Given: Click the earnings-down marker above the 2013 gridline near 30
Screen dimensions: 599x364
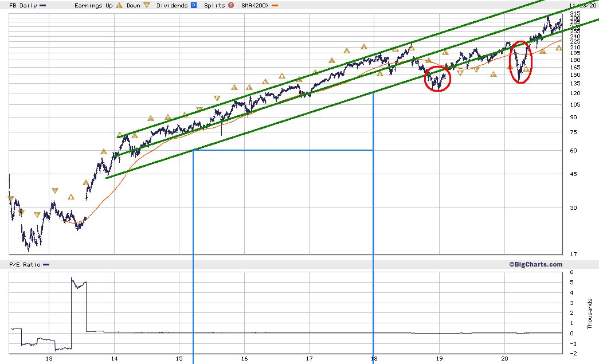Looking at the screenshot, I should [54, 190].
